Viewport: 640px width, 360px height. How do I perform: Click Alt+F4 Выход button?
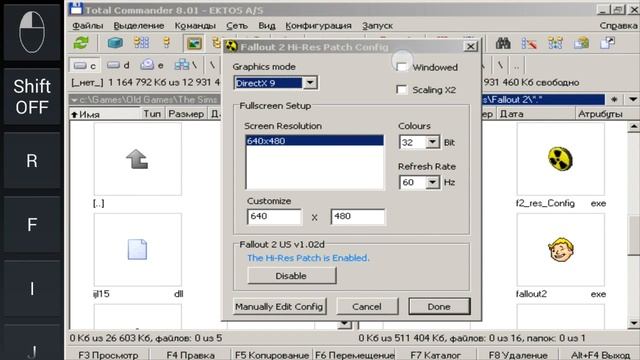pyautogui.click(x=600, y=355)
